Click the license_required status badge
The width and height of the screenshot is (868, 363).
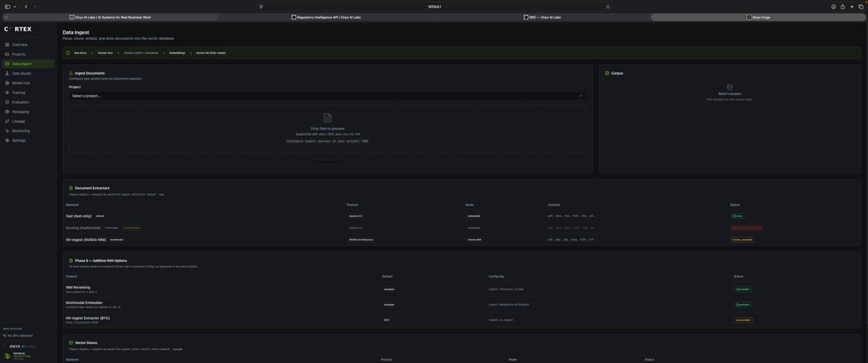pyautogui.click(x=742, y=240)
